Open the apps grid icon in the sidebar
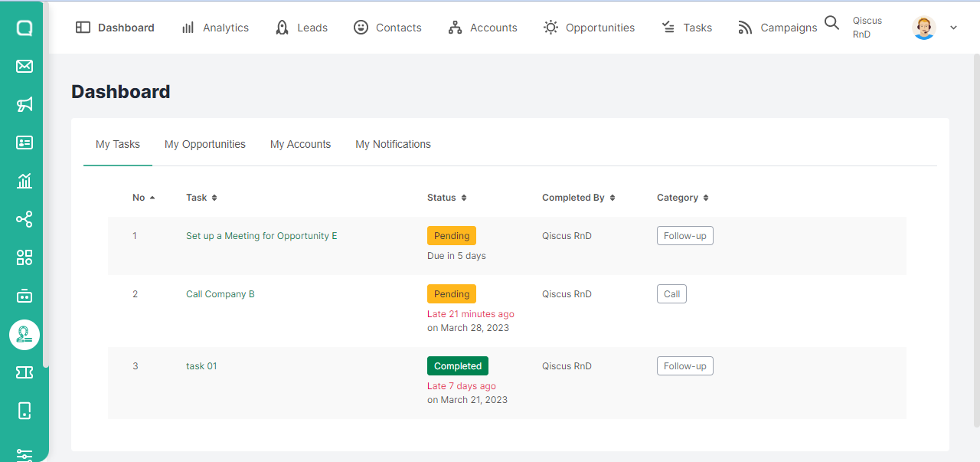The width and height of the screenshot is (980, 462). [24, 257]
